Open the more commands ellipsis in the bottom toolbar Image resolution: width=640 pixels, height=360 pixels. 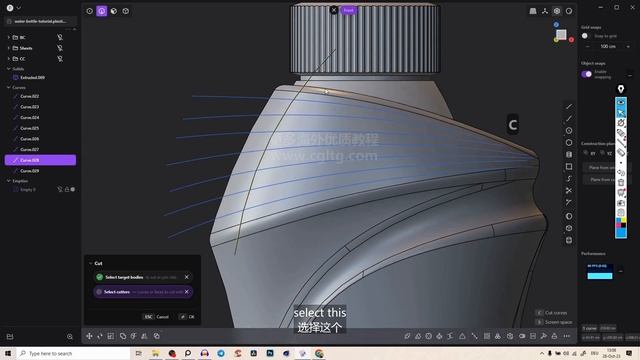click(x=567, y=336)
